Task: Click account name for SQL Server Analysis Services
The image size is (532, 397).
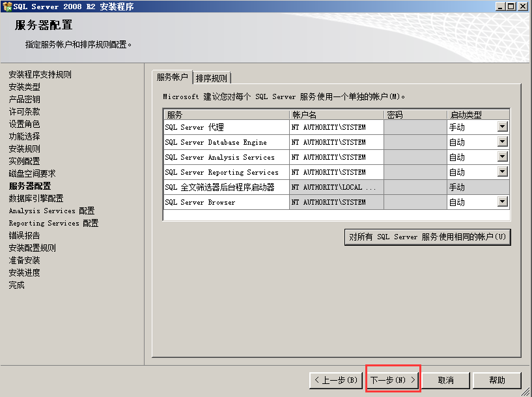Action: (337, 157)
